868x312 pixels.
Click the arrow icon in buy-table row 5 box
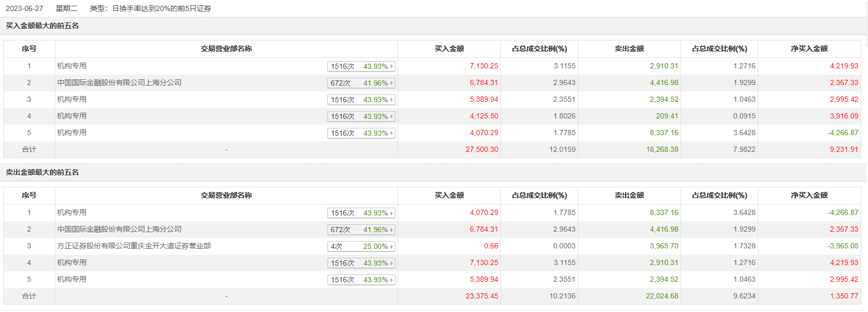(x=392, y=133)
